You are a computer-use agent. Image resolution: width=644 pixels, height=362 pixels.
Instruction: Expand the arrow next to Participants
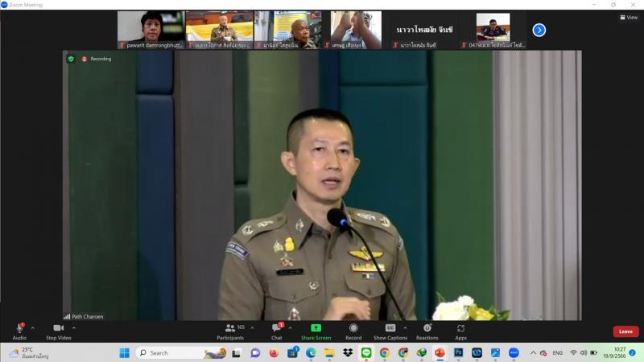(x=252, y=328)
